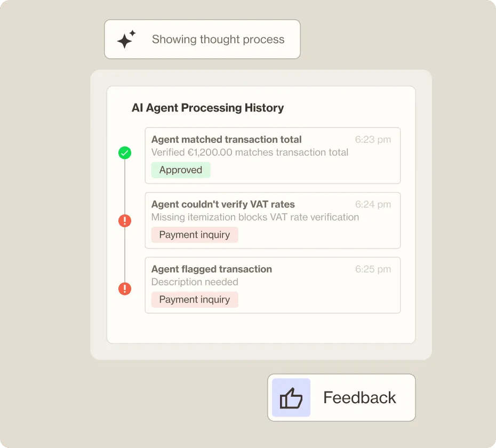Click the thumbs-up feedback icon
Image resolution: width=496 pixels, height=448 pixels.
(x=291, y=398)
